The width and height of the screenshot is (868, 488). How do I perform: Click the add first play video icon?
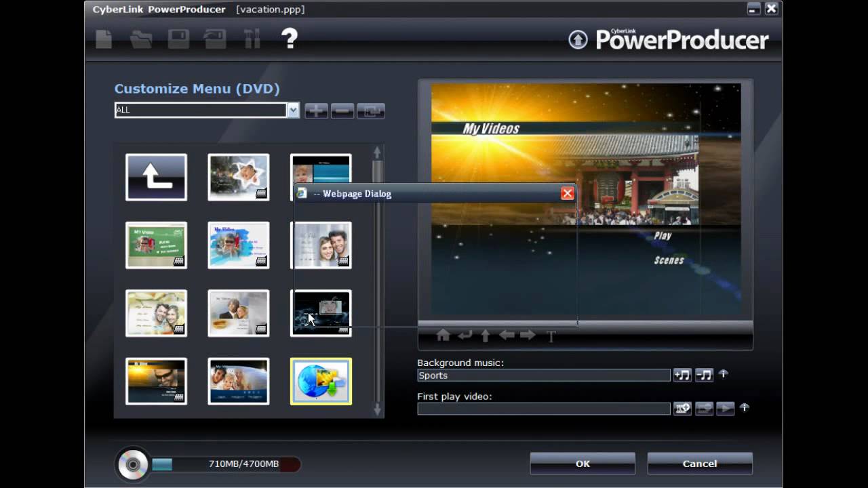[x=682, y=409]
